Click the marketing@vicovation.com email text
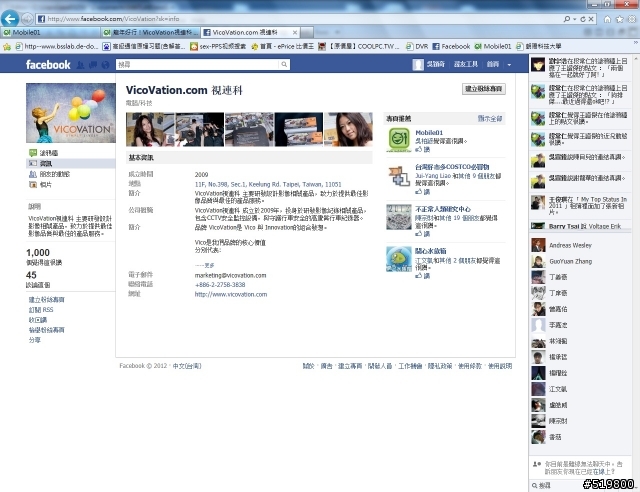Screen dimensions: 640x492 point(230,276)
